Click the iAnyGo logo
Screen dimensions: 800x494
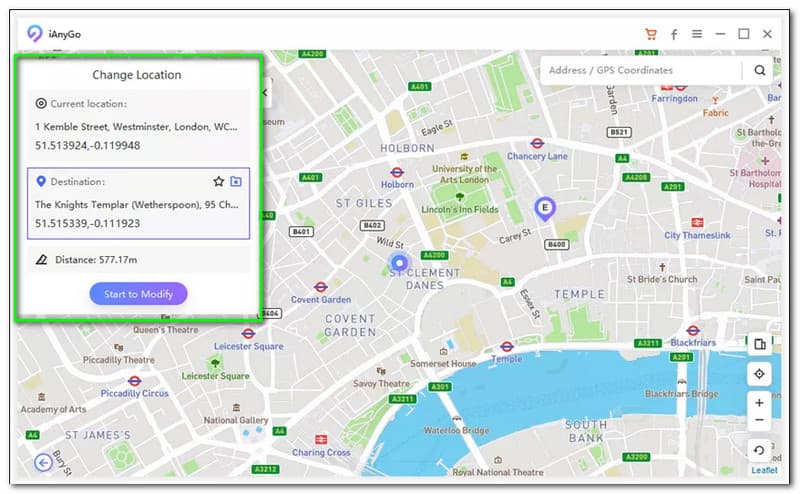coord(34,34)
